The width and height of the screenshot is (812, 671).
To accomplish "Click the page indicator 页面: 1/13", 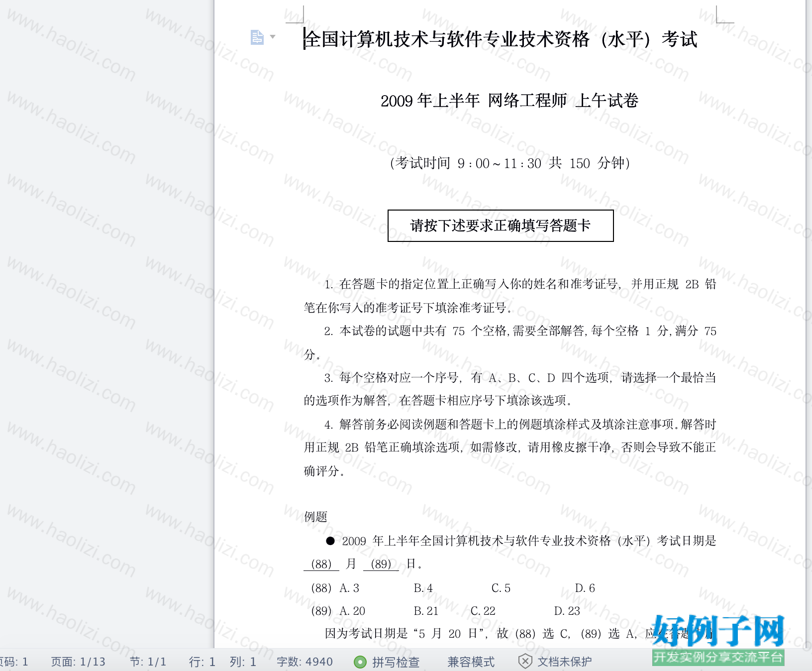I will pyautogui.click(x=78, y=662).
